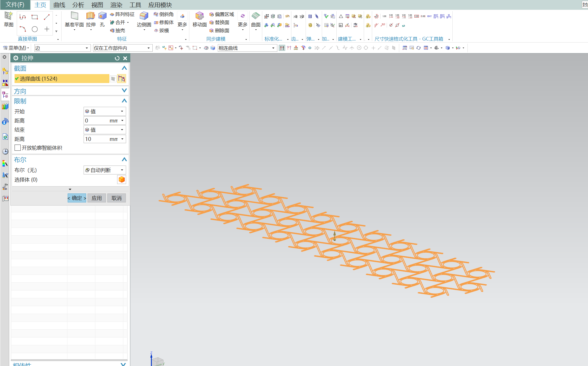
Task: Close the Extrude dialog
Action: pyautogui.click(x=125, y=58)
